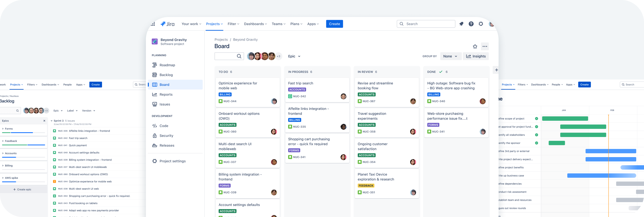Open Beyond Gravity breadcrumb link
The image size is (644, 217).
[245, 40]
